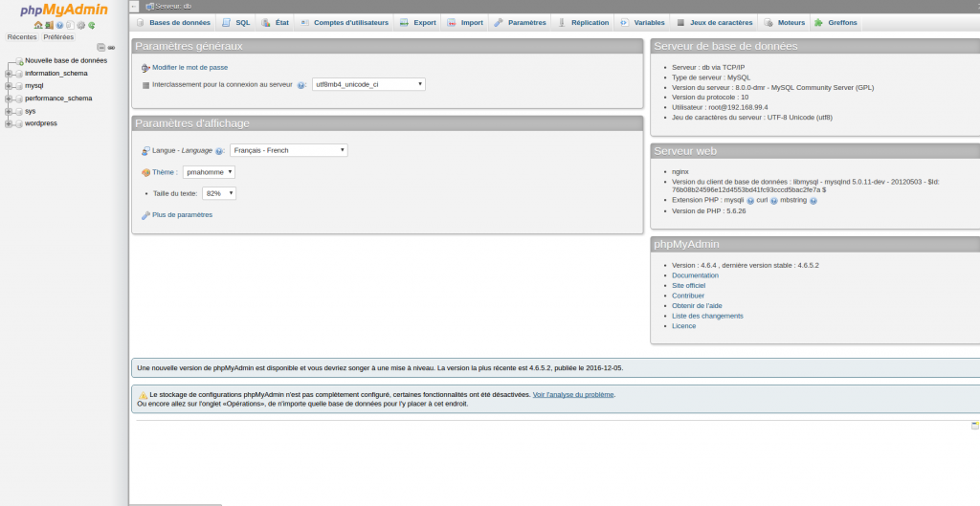This screenshot has width=980, height=506.
Task: Open the Bases de données tab
Action: click(x=173, y=23)
